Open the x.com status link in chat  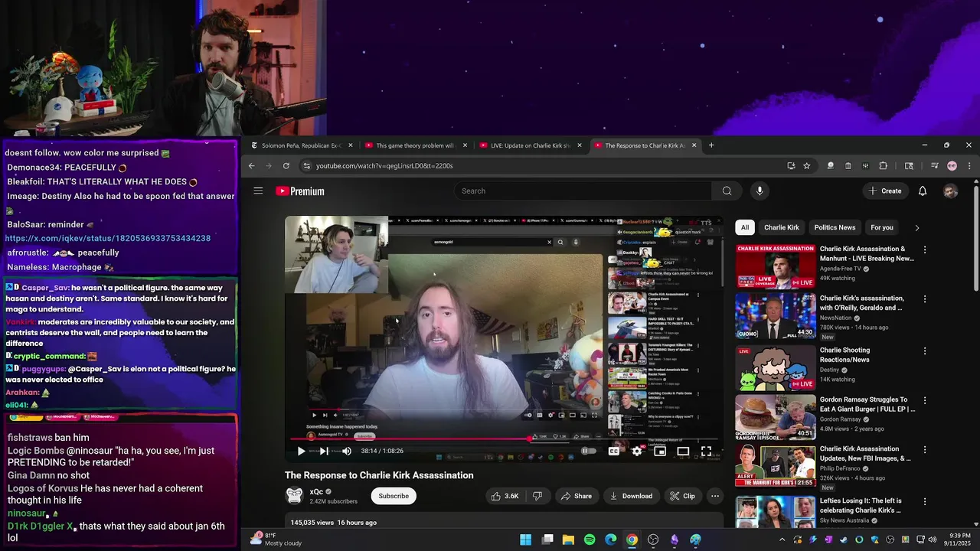coord(108,238)
